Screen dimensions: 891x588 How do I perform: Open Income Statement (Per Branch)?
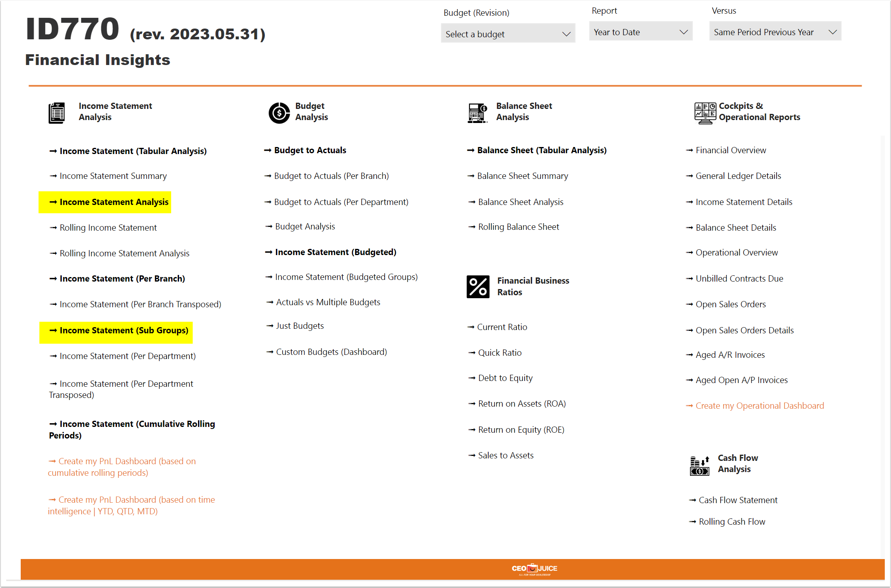tap(117, 279)
